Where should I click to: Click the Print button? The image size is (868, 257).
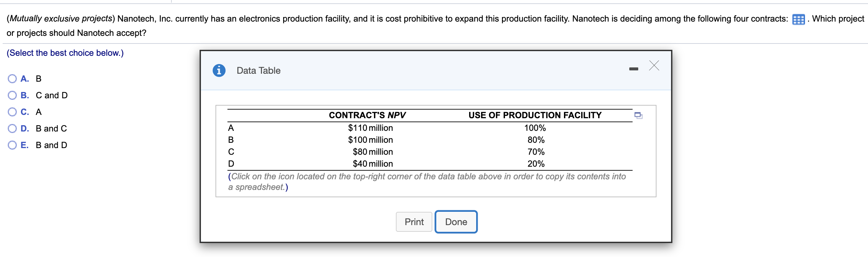click(x=414, y=221)
